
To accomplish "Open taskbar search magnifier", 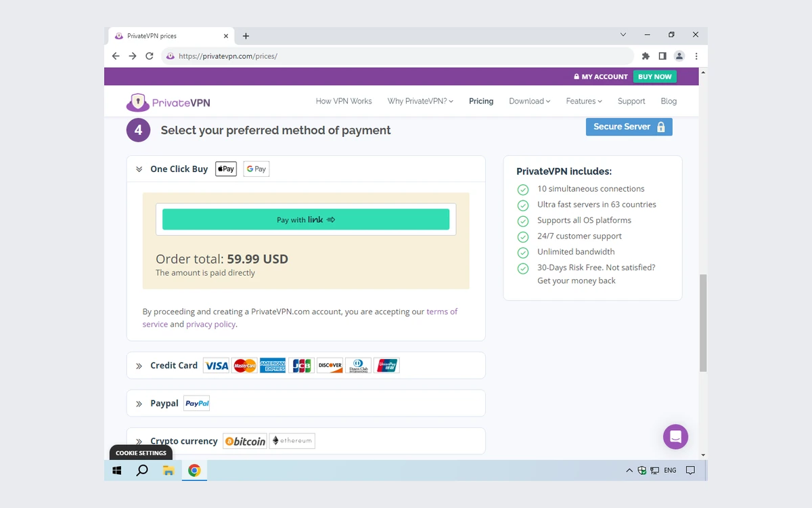I will click(142, 471).
